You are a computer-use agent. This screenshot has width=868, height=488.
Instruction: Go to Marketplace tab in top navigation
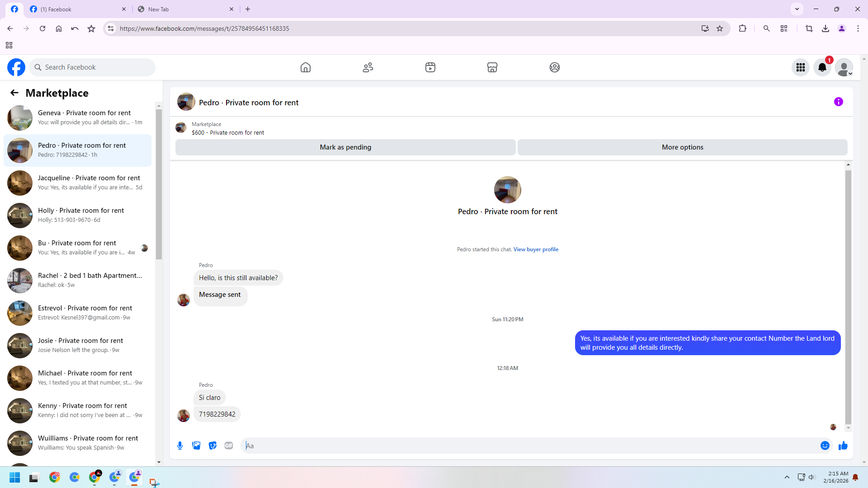[x=492, y=67]
